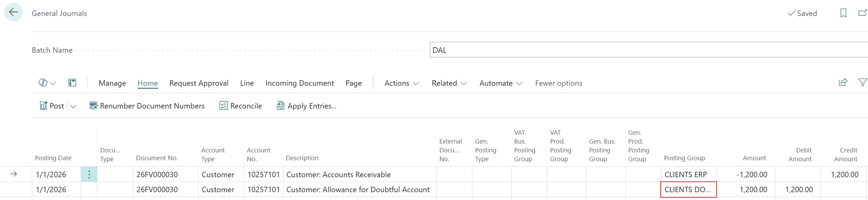
Task: Click the Reconcile action
Action: (x=241, y=106)
